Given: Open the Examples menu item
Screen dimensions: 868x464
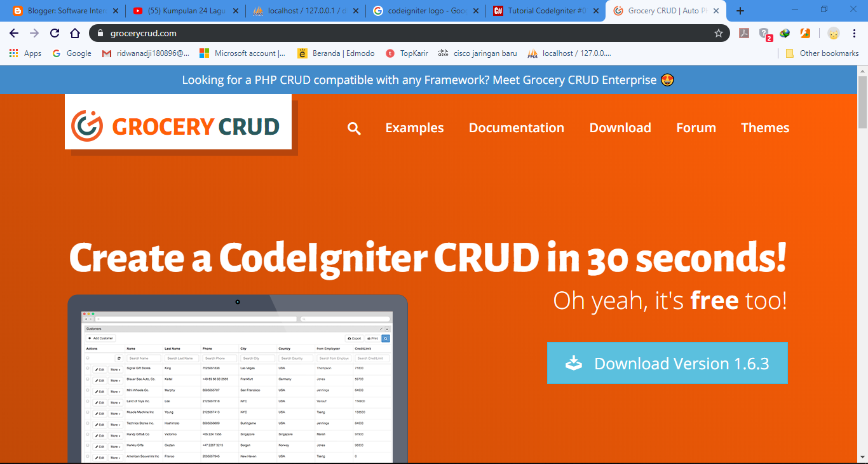Looking at the screenshot, I should 414,128.
